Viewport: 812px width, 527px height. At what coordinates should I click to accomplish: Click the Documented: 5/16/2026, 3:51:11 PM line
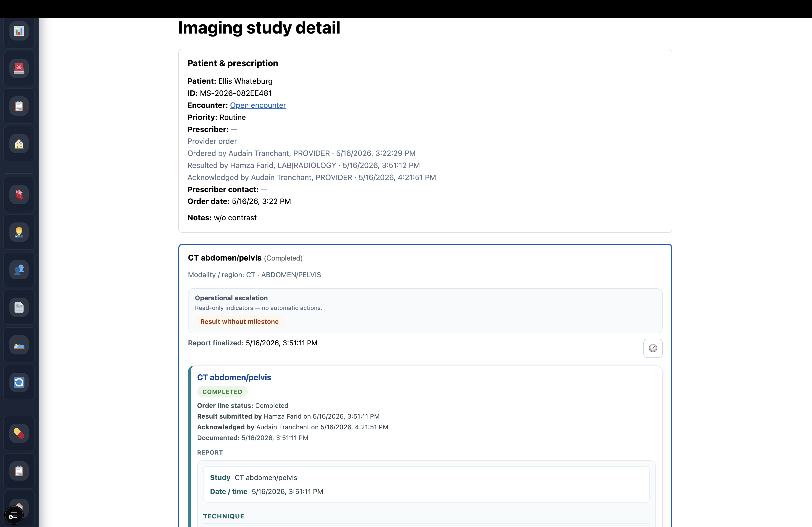pos(253,438)
